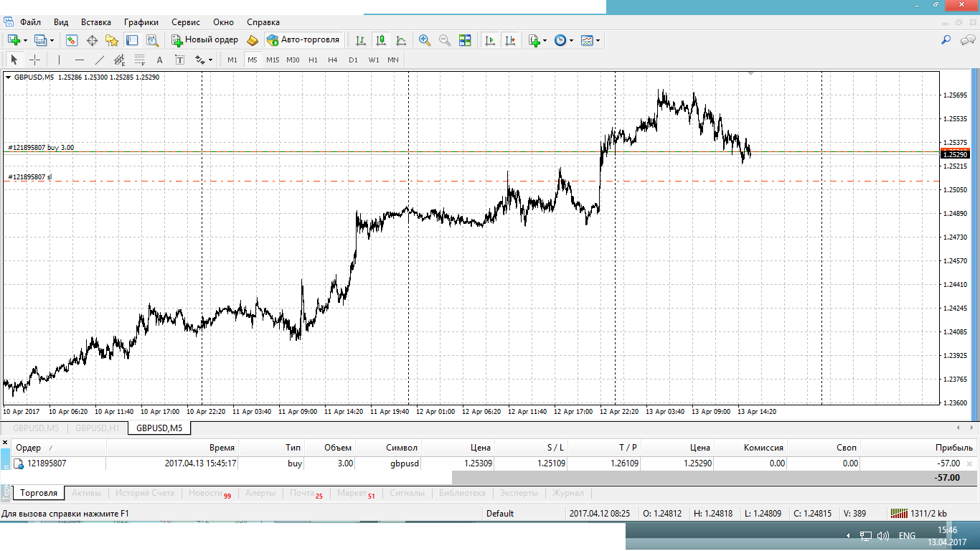Open the Market Watch window icon

[72, 40]
